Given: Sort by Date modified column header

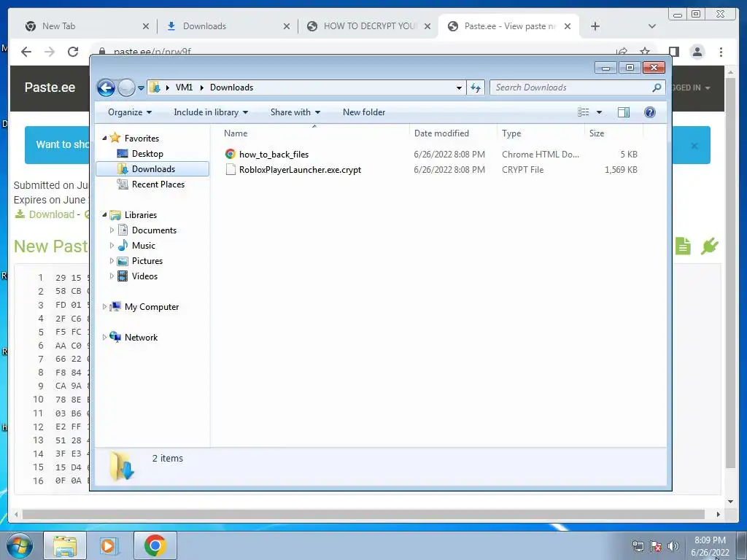Looking at the screenshot, I should [453, 133].
